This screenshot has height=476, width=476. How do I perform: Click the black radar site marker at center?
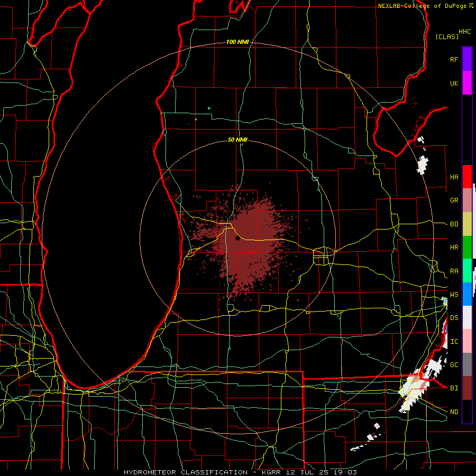click(237, 239)
